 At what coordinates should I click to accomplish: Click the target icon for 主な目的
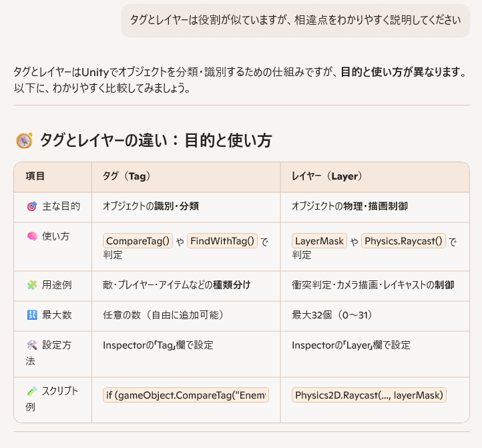(x=31, y=206)
